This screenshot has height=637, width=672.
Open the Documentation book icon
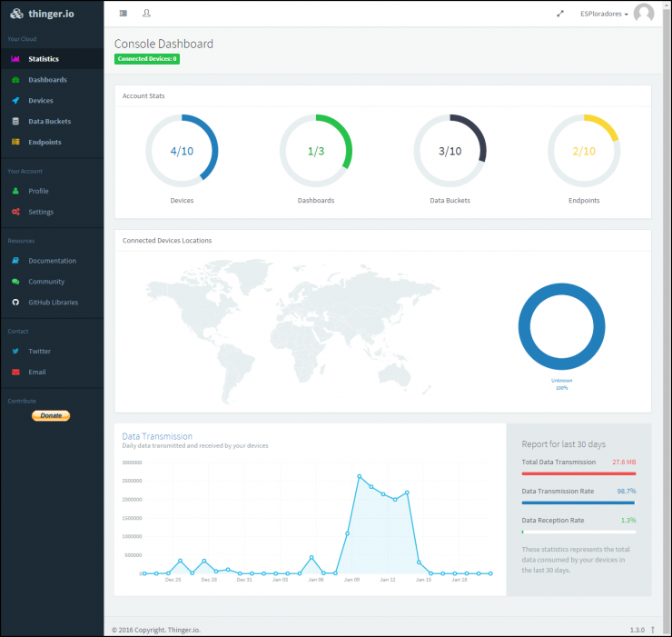pos(15,261)
